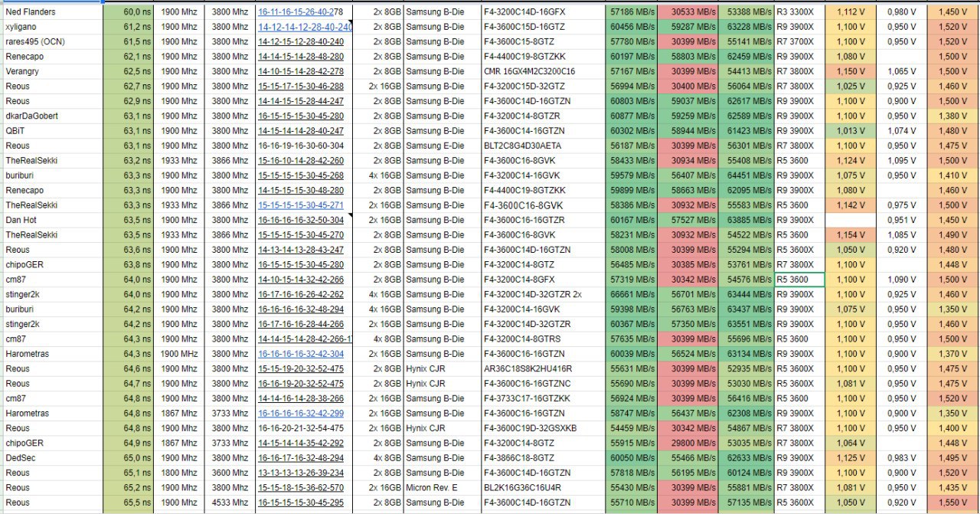Screen dimensions: 980x514
Task: Select the 16-16-20-21-32-54-475 timings cell
Action: coord(303,428)
